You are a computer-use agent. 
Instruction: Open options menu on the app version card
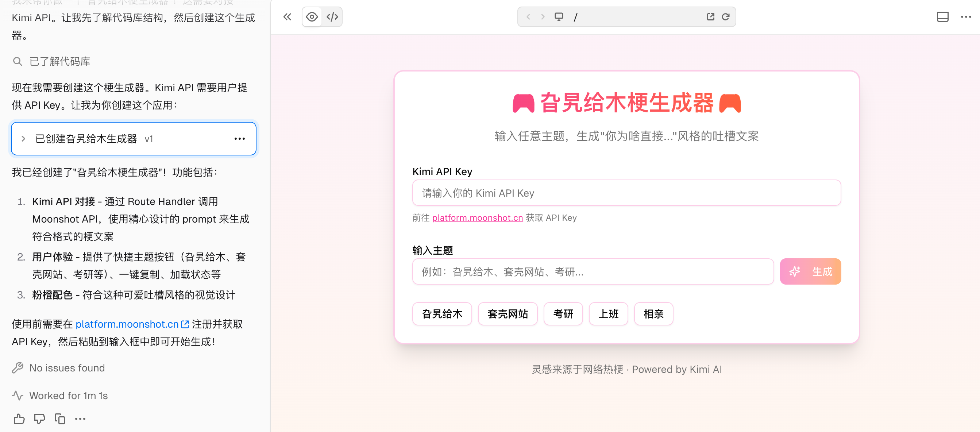point(239,138)
